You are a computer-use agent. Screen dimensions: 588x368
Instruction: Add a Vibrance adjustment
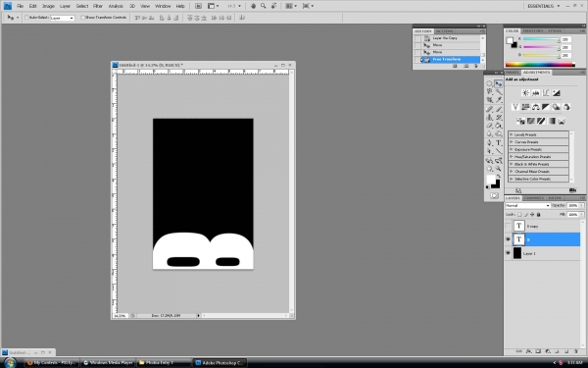[515, 107]
